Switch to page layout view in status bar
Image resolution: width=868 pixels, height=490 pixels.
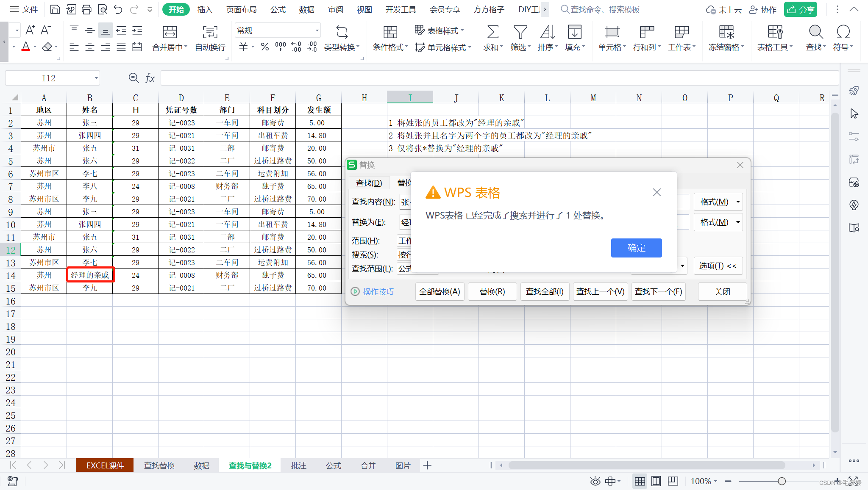click(656, 481)
